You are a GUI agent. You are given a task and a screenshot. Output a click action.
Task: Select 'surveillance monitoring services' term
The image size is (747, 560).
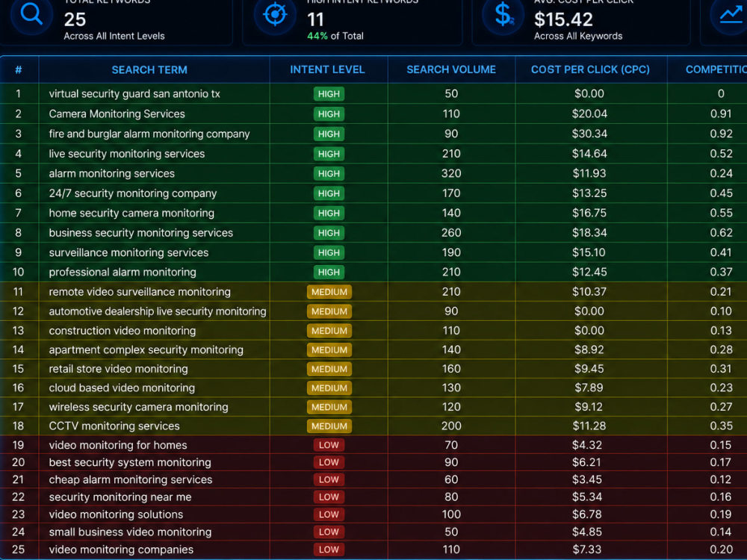(x=128, y=252)
